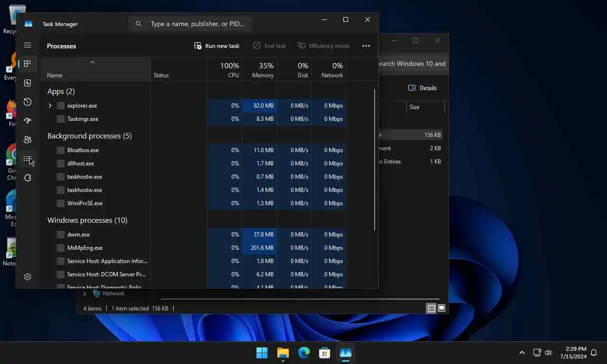This screenshot has width=607, height=364.
Task: Open Task Manager settings gear
Action: coord(28,277)
